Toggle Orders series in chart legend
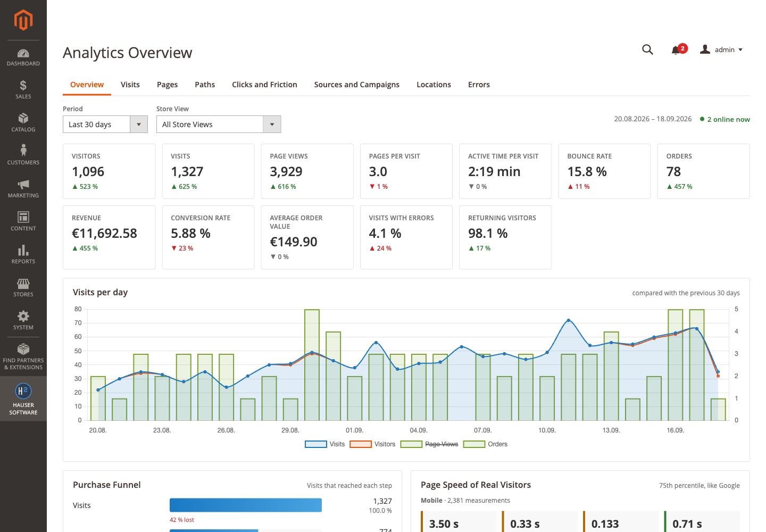This screenshot has height=532, width=766. click(x=485, y=444)
